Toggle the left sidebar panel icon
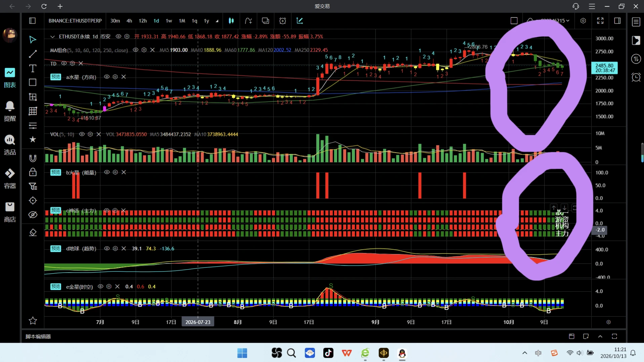This screenshot has height=362, width=644. [x=33, y=21]
